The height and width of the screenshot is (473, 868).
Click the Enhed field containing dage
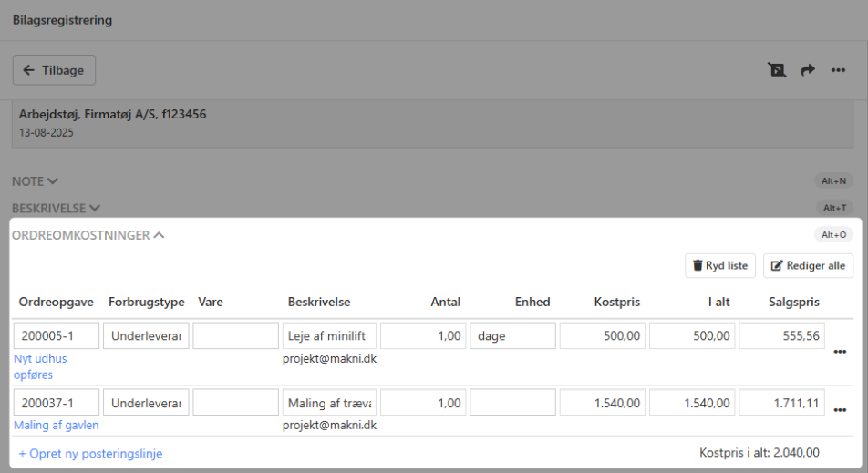point(512,335)
